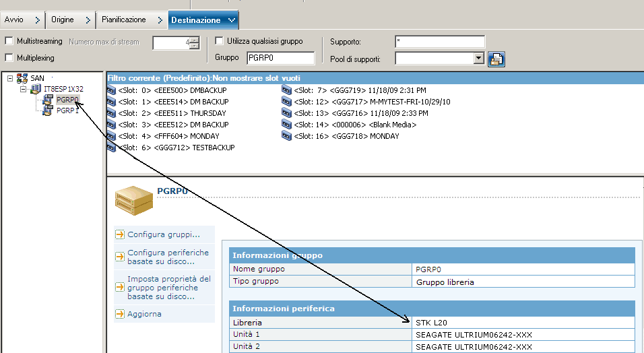Image resolution: width=644 pixels, height=353 pixels.
Task: Select the 11/18/09 2:31 PM media text
Action: coord(397,90)
